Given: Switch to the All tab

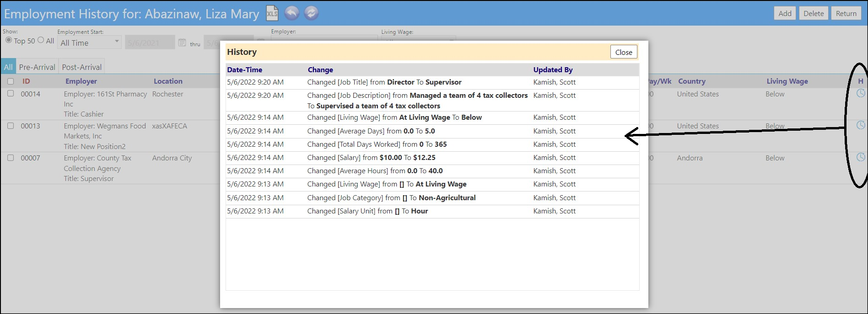Looking at the screenshot, I should tap(8, 67).
